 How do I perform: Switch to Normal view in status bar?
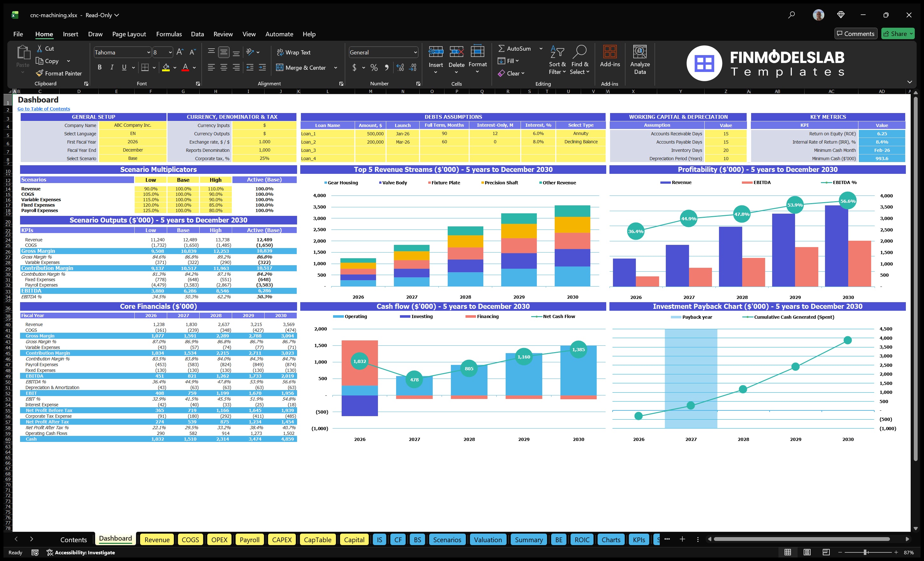tap(788, 552)
